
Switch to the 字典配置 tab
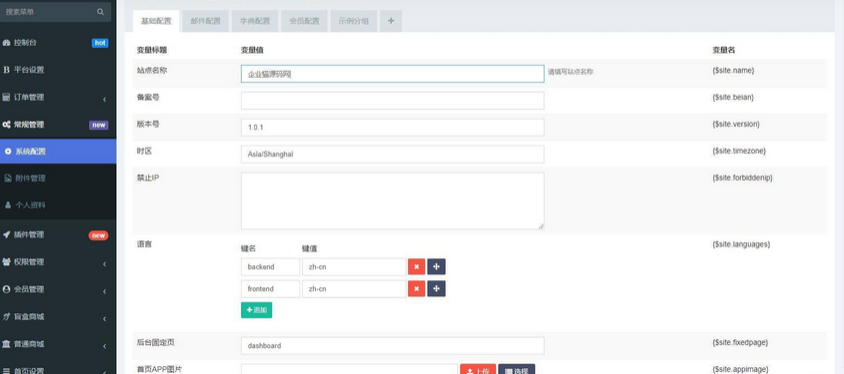tap(255, 22)
